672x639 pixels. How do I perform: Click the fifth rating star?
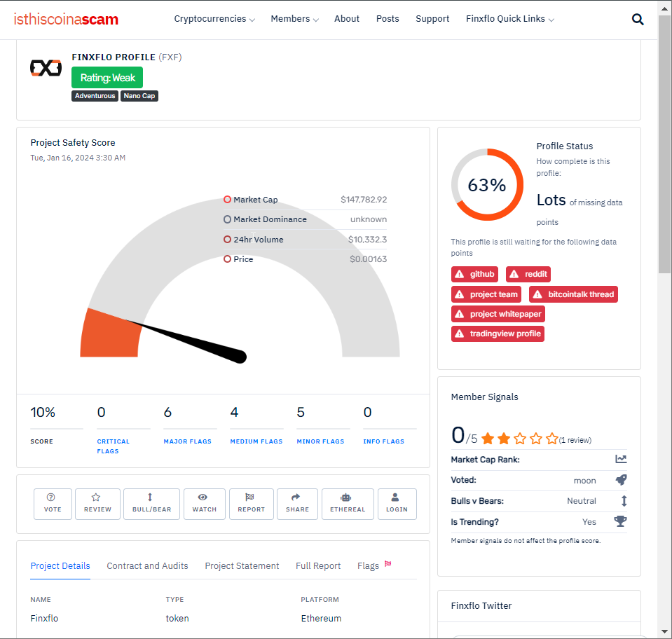coord(552,439)
